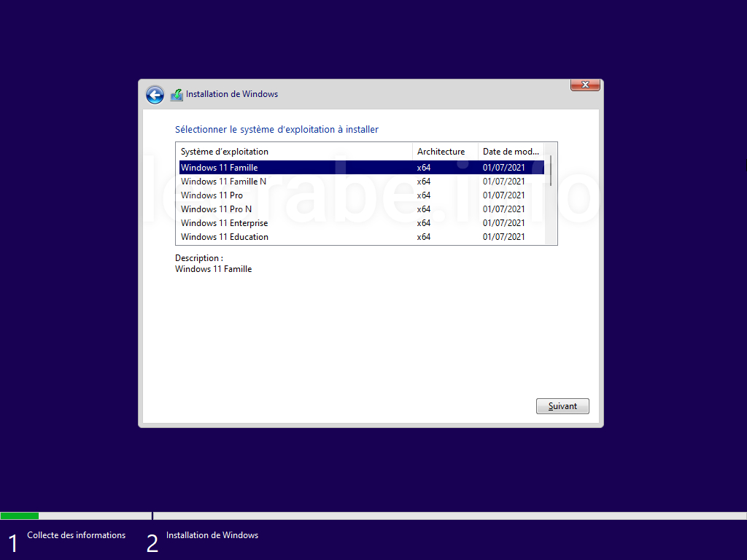Select the Windows 11 Pro edition

[x=362, y=195]
